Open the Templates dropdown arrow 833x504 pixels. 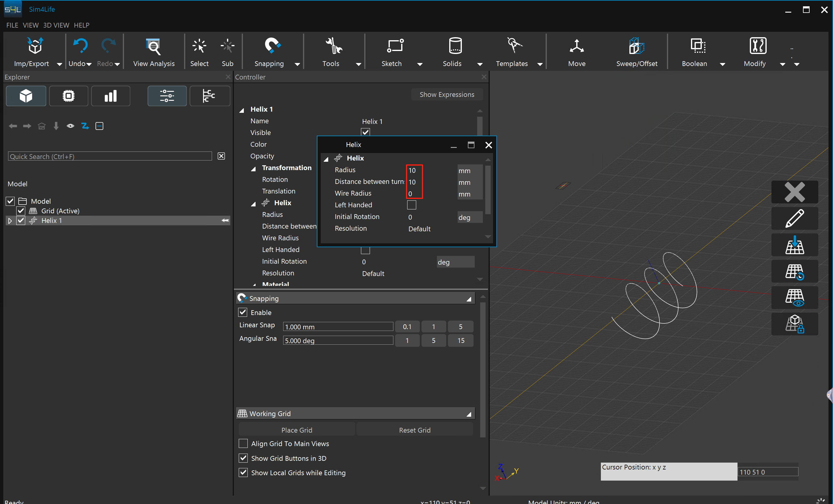[540, 64]
